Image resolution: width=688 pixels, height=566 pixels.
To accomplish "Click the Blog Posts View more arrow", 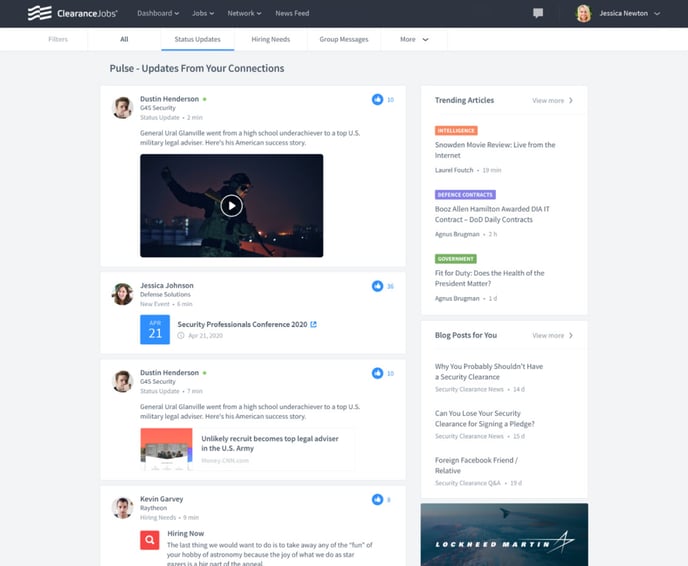I will click(x=571, y=336).
